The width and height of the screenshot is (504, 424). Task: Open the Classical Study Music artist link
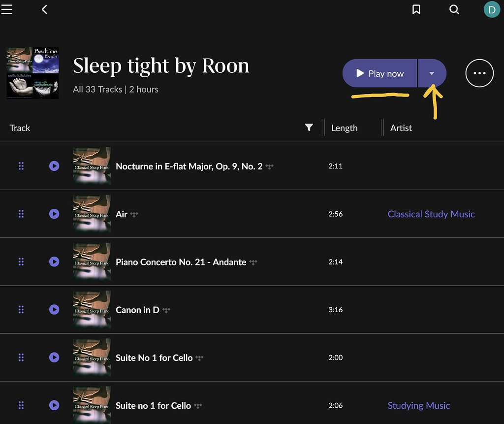point(431,214)
